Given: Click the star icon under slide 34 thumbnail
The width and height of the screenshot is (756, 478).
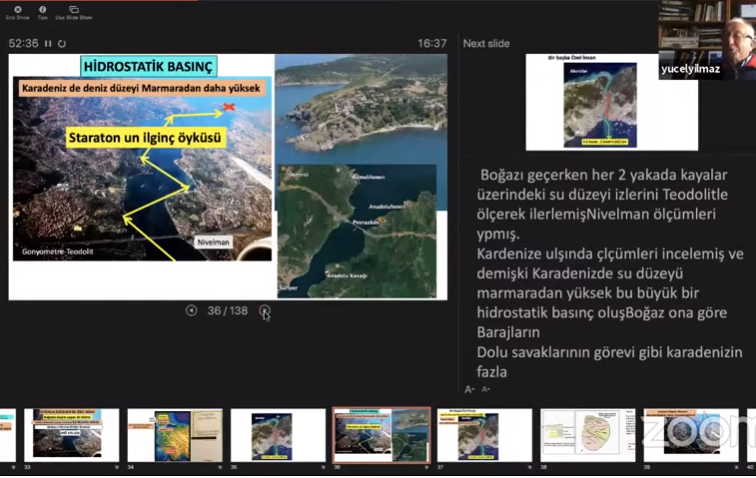Looking at the screenshot, I should coord(220,467).
